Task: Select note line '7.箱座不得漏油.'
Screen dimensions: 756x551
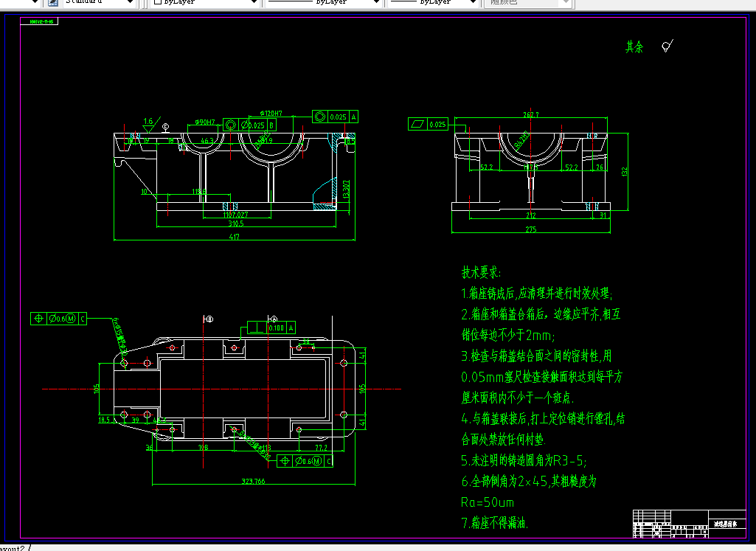Action: pyautogui.click(x=495, y=522)
